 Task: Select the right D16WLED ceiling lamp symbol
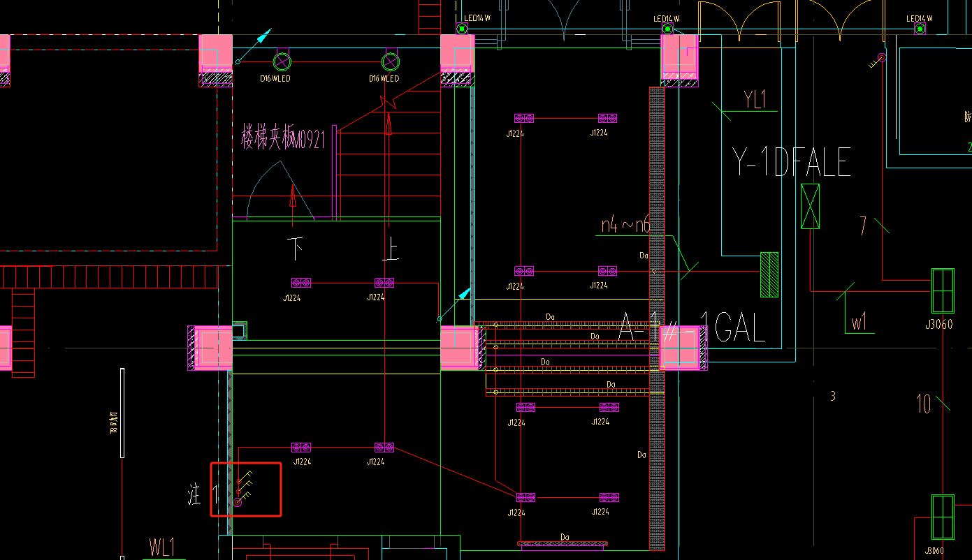(x=391, y=61)
